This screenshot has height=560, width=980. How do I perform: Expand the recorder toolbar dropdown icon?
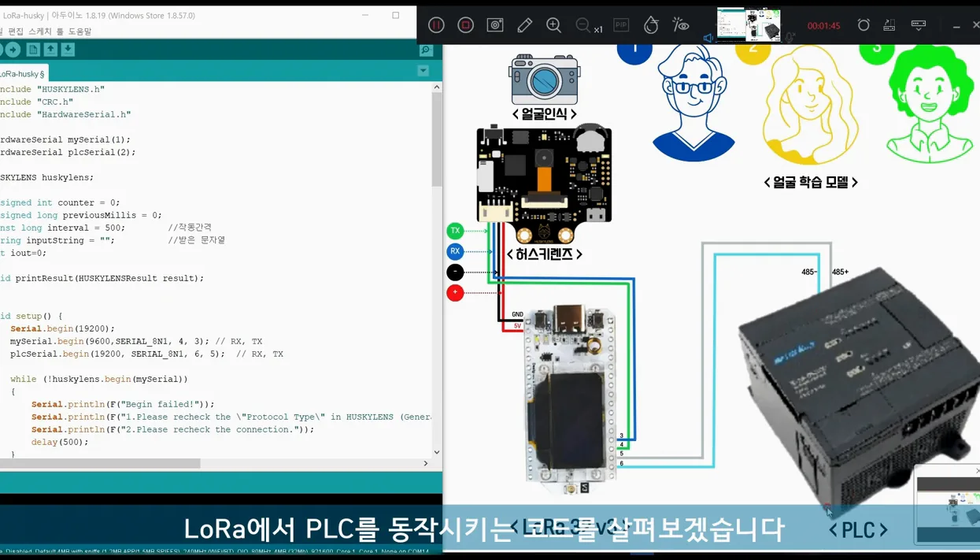(x=919, y=25)
